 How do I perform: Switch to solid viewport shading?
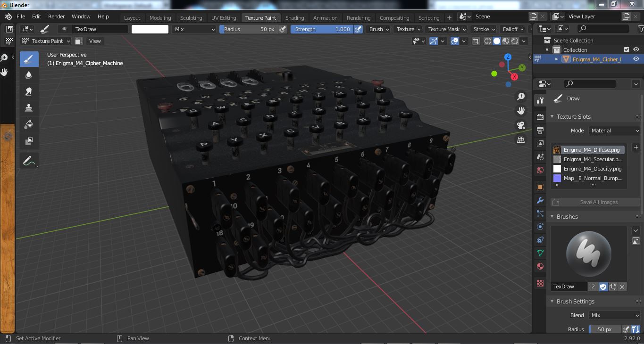(497, 41)
